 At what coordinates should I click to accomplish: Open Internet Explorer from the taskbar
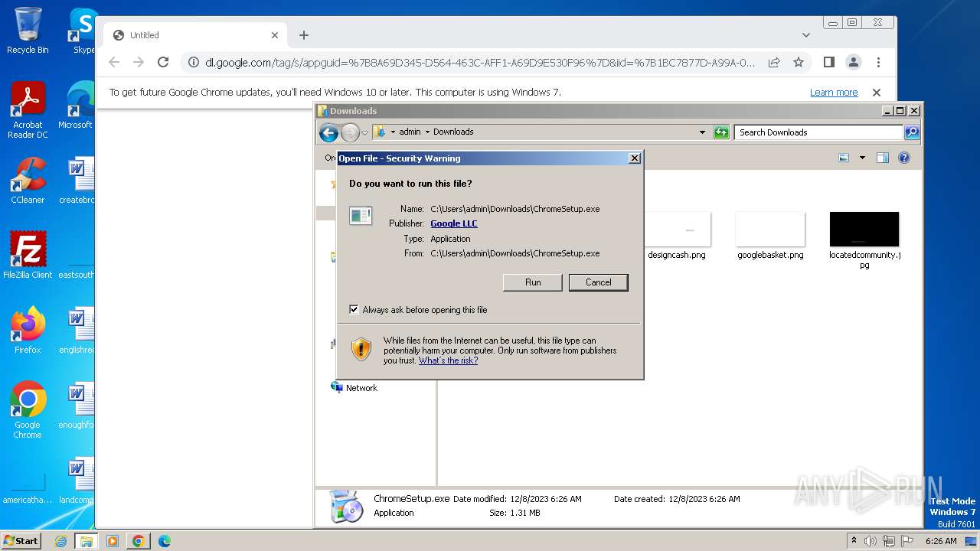(x=60, y=541)
